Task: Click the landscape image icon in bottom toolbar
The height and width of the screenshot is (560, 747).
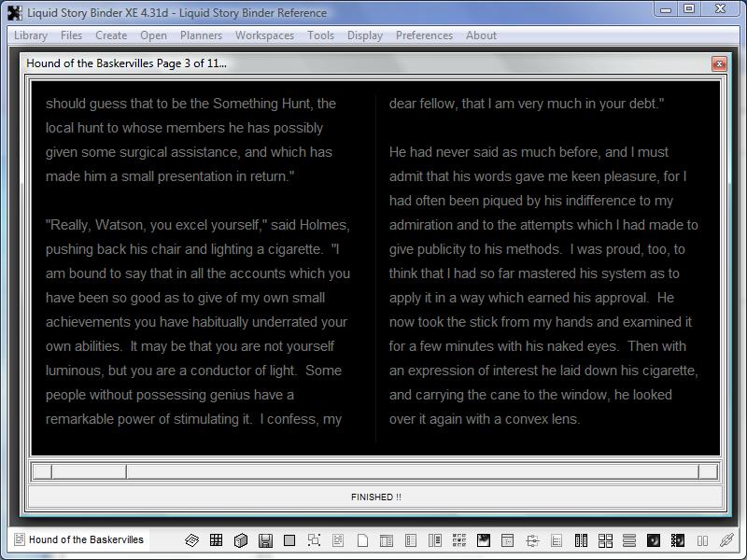Action: pos(484,540)
